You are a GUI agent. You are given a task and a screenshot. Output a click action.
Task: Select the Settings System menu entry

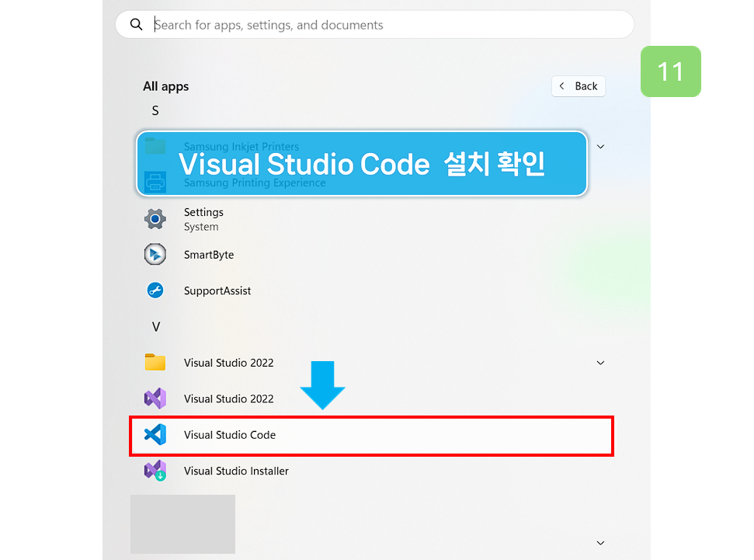203,218
